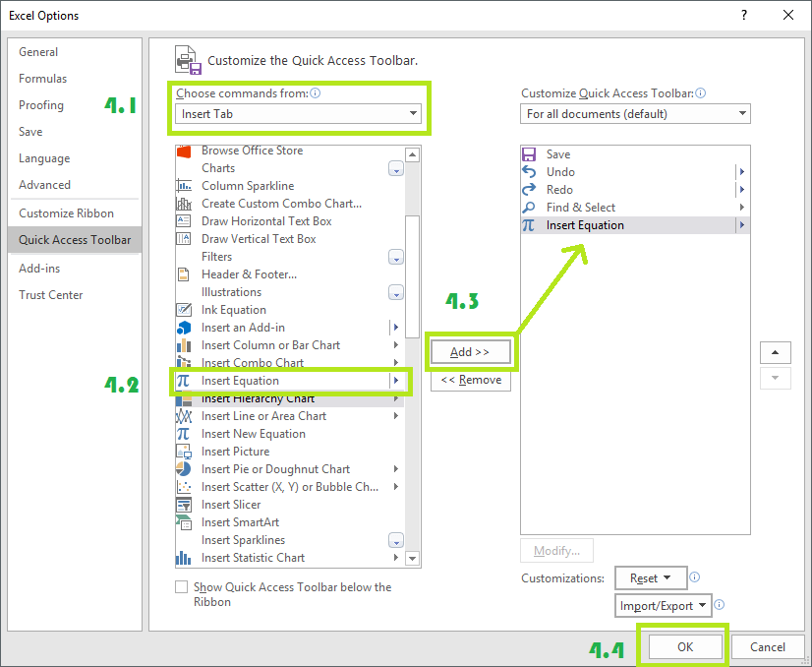Open the Reset dropdown button
This screenshot has width=812, height=667.
coord(651,577)
